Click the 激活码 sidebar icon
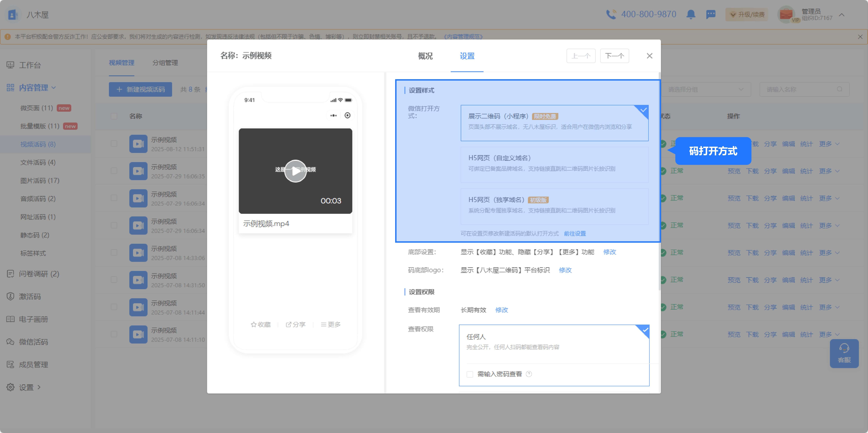Image resolution: width=868 pixels, height=433 pixels. point(10,297)
